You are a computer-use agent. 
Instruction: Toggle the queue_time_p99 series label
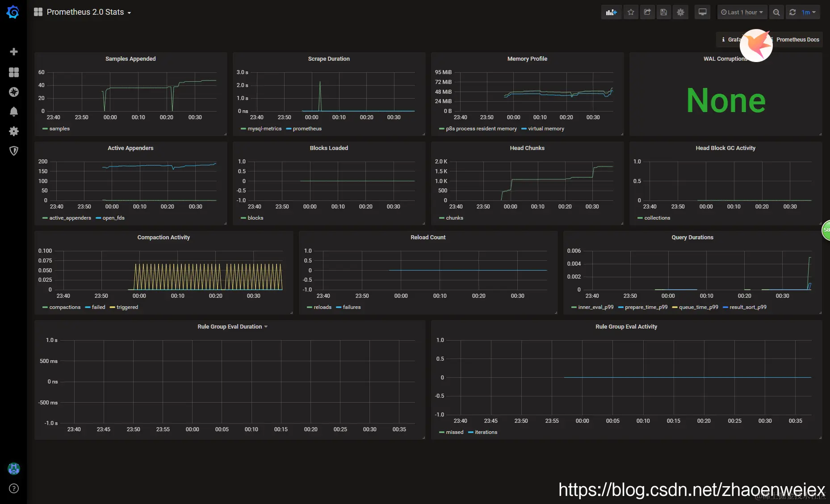coord(699,307)
